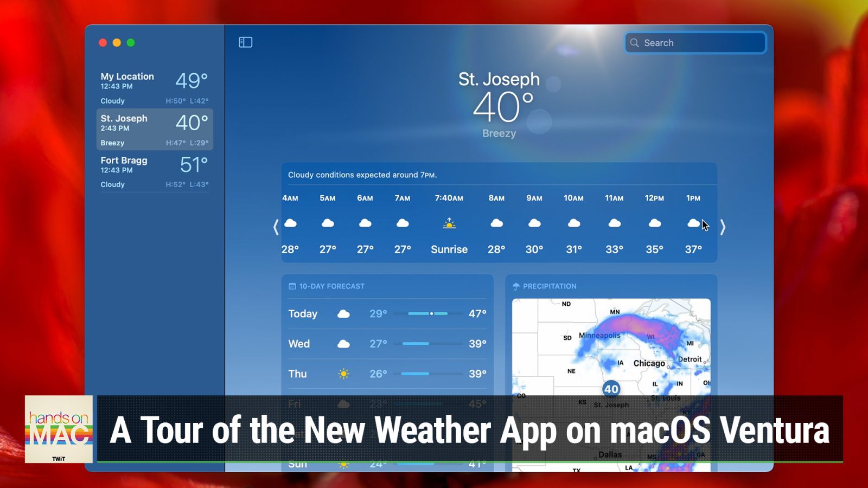Select Fort Bragg from the location list
The height and width of the screenshot is (488, 868).
[x=154, y=171]
